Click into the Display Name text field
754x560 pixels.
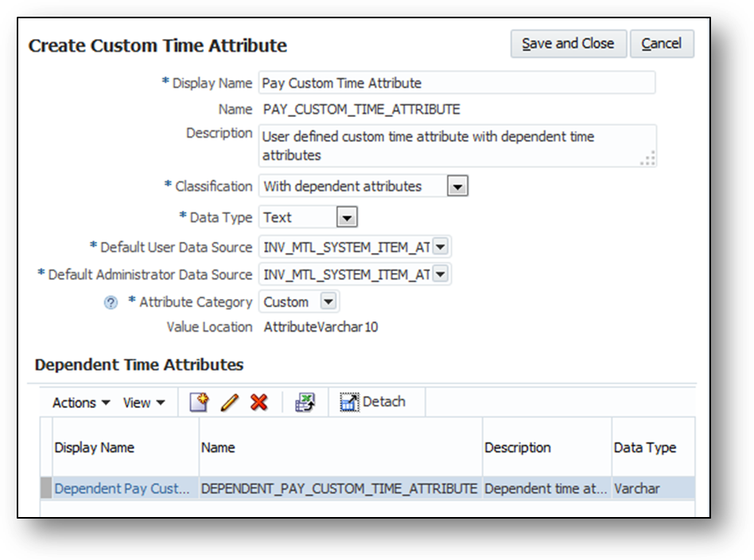click(x=457, y=83)
